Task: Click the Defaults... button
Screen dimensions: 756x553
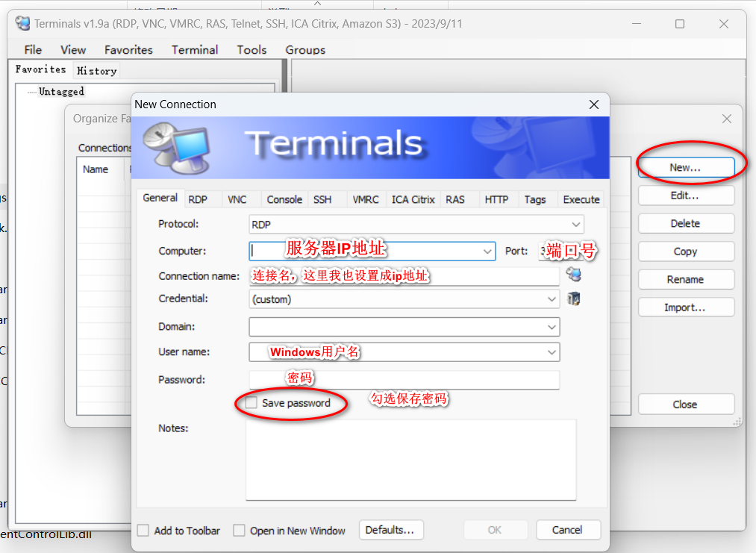Action: pos(391,530)
